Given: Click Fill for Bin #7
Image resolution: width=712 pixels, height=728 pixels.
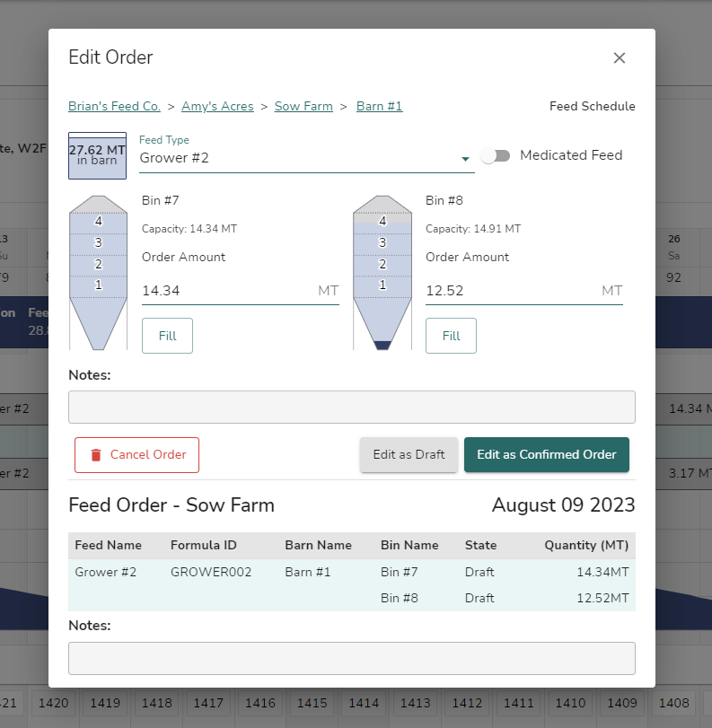Looking at the screenshot, I should coord(167,335).
